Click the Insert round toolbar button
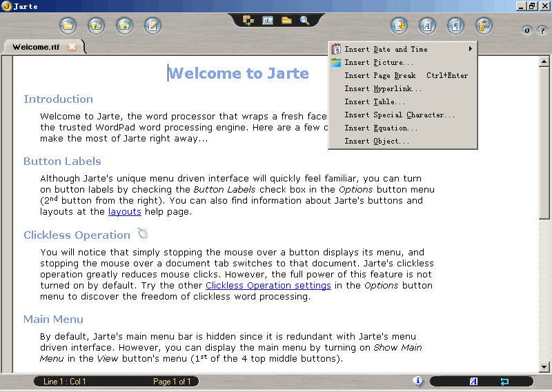 [399, 26]
